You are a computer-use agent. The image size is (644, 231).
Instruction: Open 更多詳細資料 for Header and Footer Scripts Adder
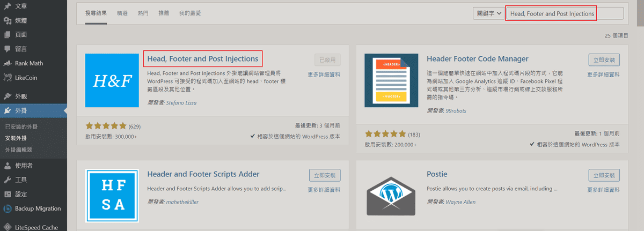point(324,190)
